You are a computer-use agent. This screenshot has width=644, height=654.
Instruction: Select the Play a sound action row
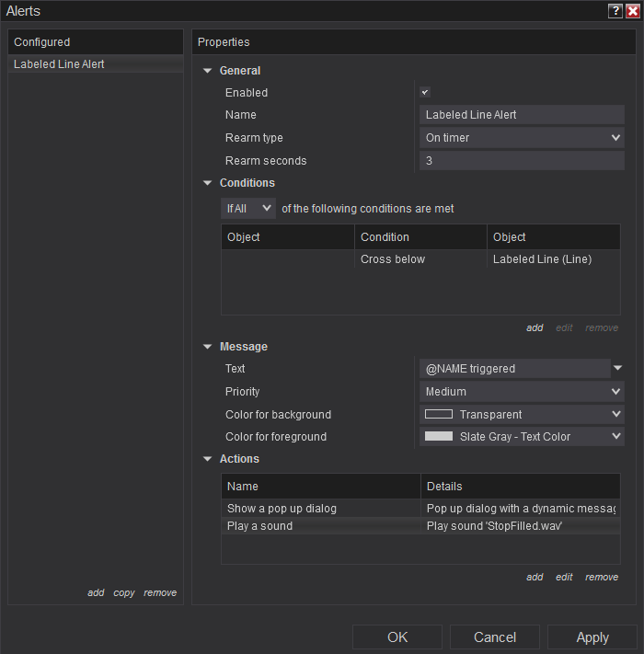point(322,526)
